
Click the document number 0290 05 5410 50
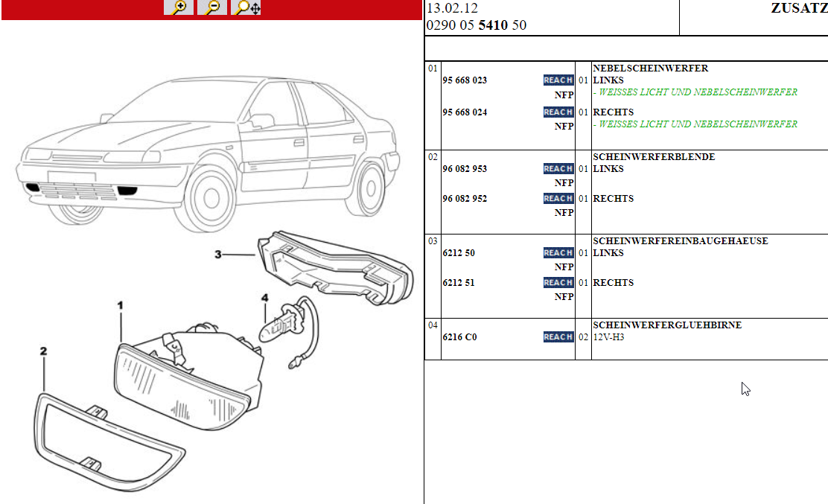point(477,25)
